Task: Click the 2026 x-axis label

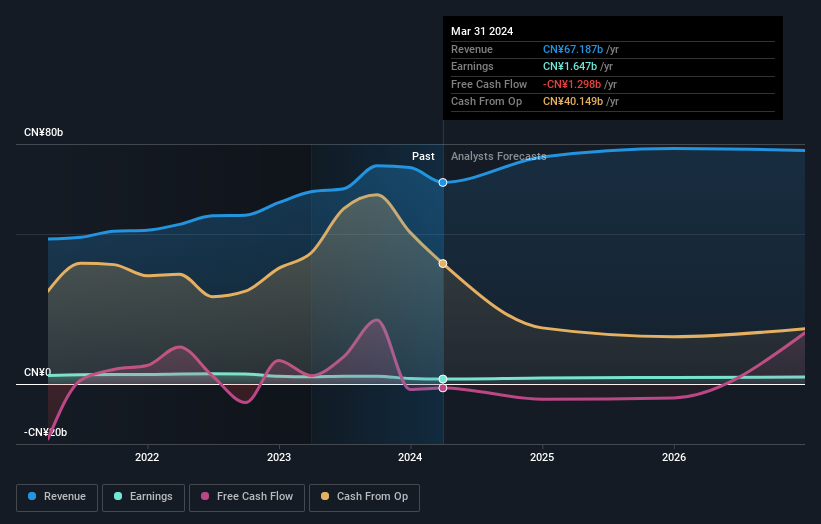Action: (x=674, y=457)
